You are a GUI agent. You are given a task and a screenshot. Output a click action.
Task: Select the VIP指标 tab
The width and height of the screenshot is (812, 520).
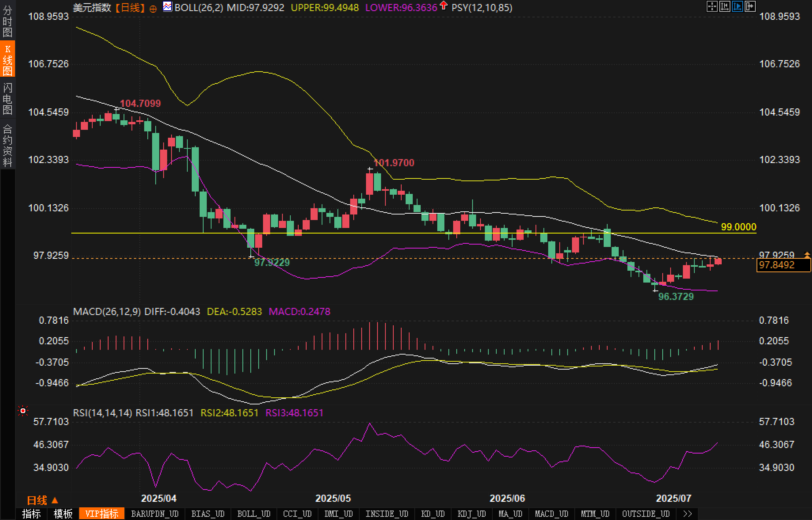[102, 514]
